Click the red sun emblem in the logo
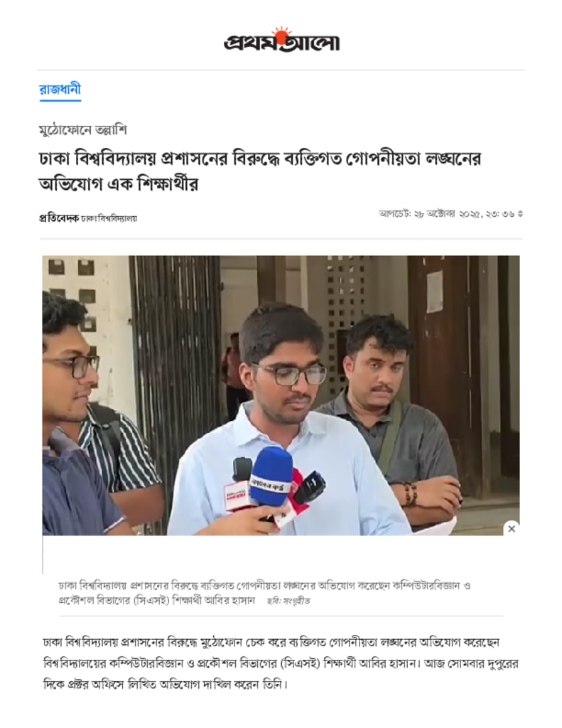The height and width of the screenshot is (728, 562). tap(281, 35)
